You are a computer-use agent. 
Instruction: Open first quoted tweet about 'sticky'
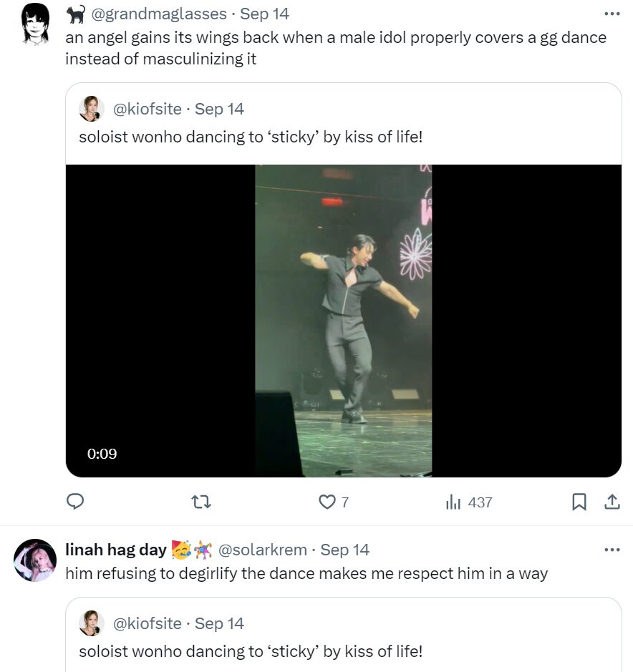(251, 136)
